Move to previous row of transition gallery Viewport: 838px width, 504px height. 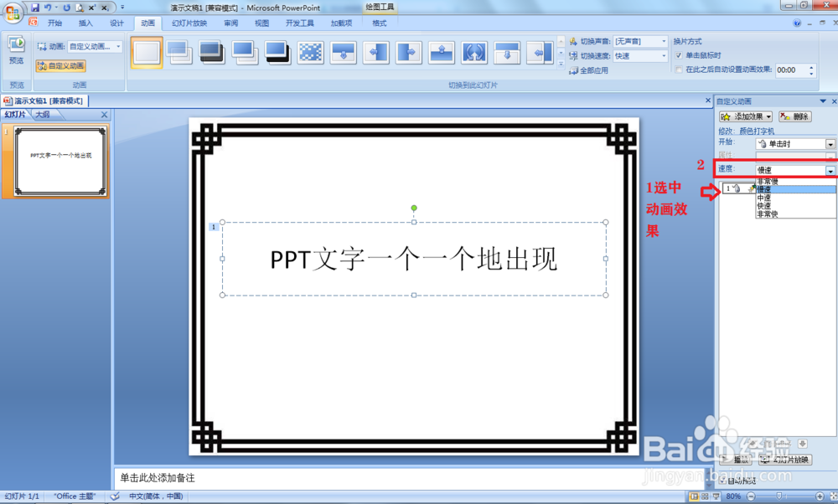point(561,41)
